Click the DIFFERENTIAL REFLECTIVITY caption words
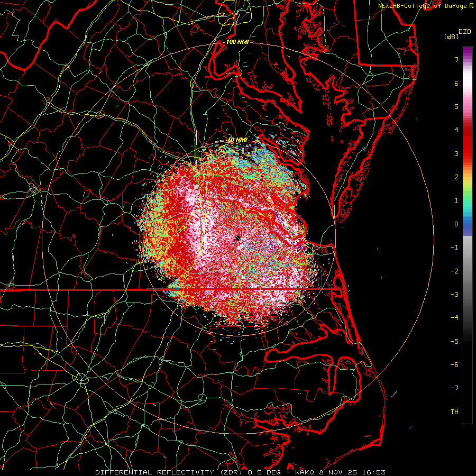The height and width of the screenshot is (476, 476). click(x=155, y=472)
